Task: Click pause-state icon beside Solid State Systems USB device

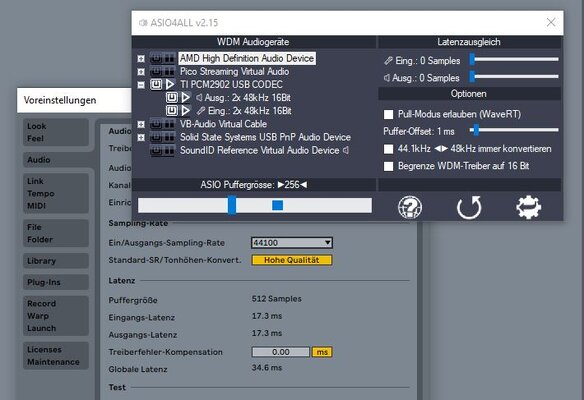Action: (169, 137)
